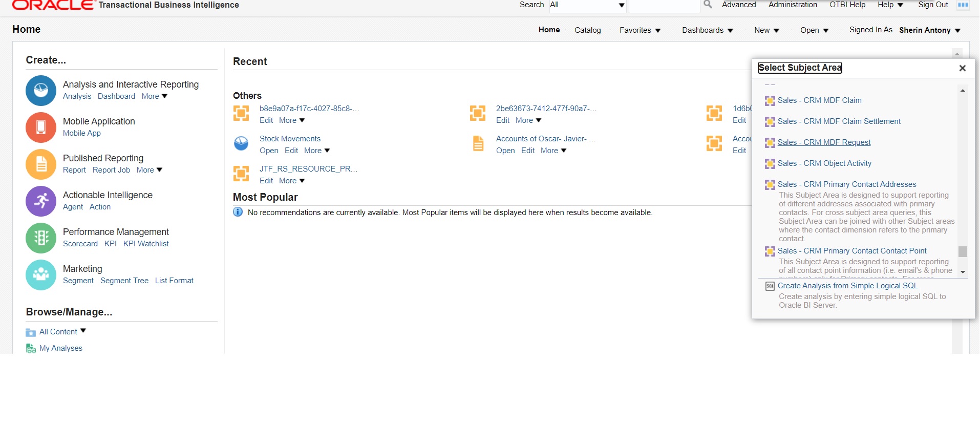This screenshot has height=425, width=980.
Task: Open Administration
Action: tap(793, 5)
